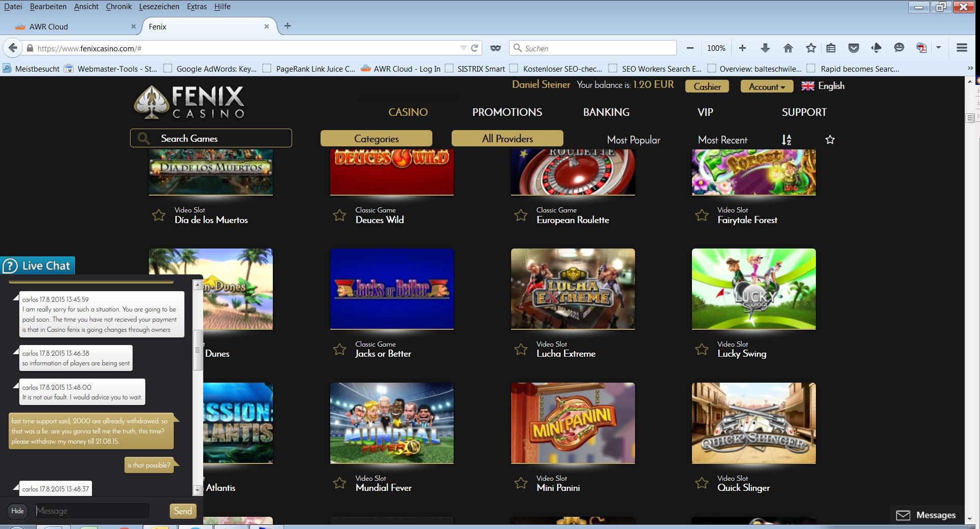The height and width of the screenshot is (529, 980).
Task: Open the Firefox hamburger menu
Action: 962,48
